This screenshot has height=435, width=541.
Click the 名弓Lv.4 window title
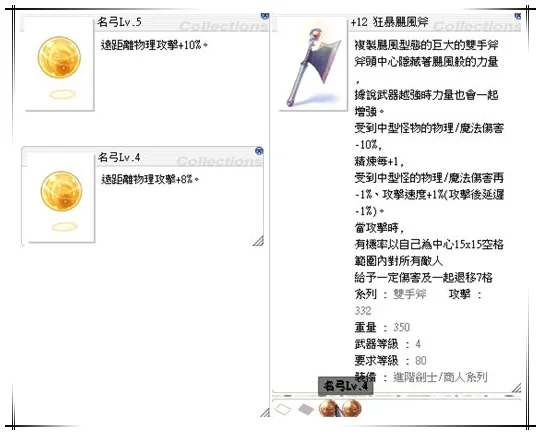[x=119, y=157]
